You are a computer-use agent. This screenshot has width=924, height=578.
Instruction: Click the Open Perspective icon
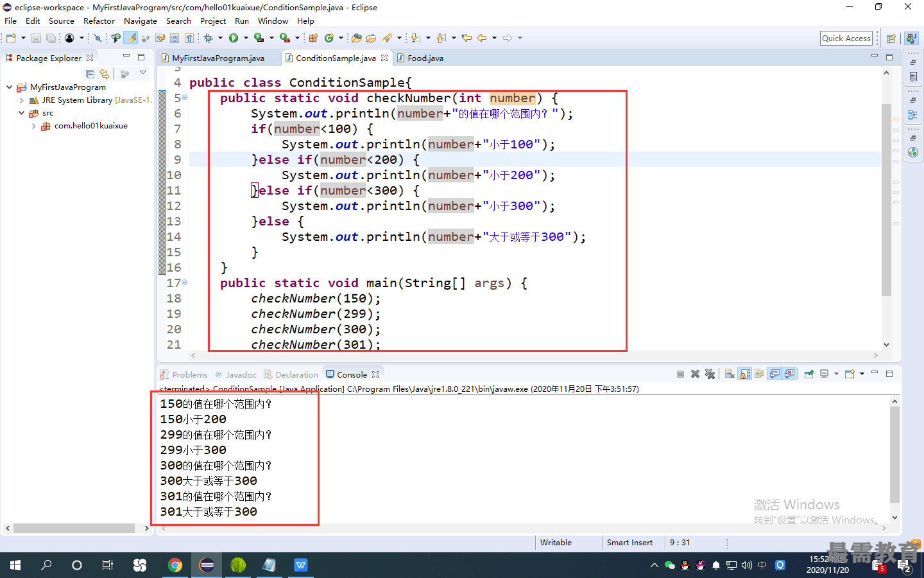[x=891, y=39]
